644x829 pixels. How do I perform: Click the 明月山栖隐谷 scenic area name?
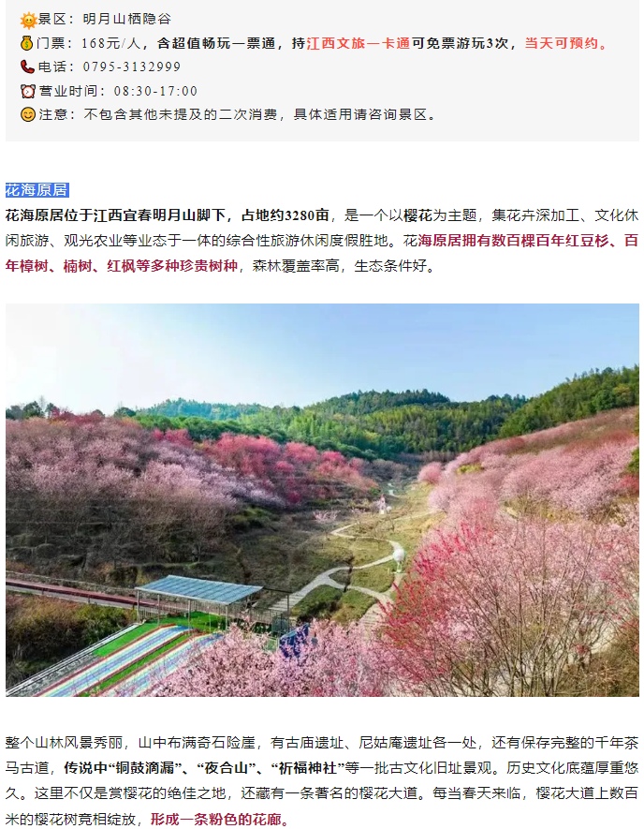click(x=126, y=20)
